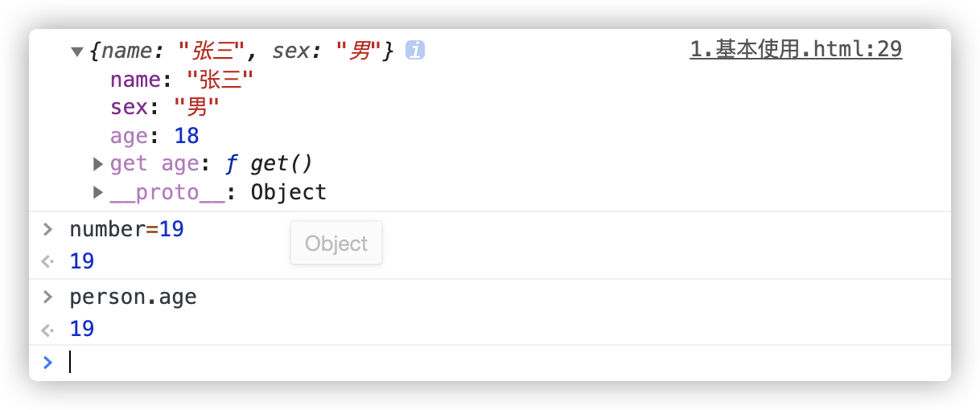Click the sex property key label
This screenshot has width=980, height=410.
[130, 108]
